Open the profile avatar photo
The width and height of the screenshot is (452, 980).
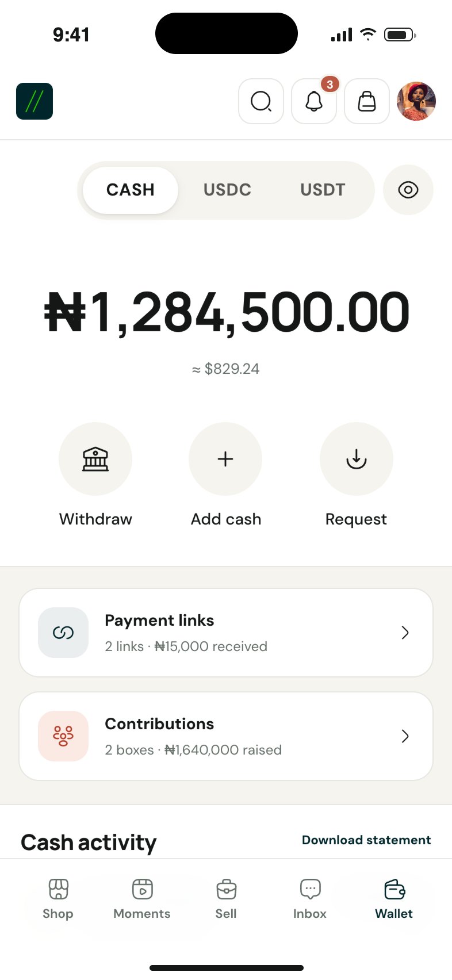pyautogui.click(x=416, y=101)
